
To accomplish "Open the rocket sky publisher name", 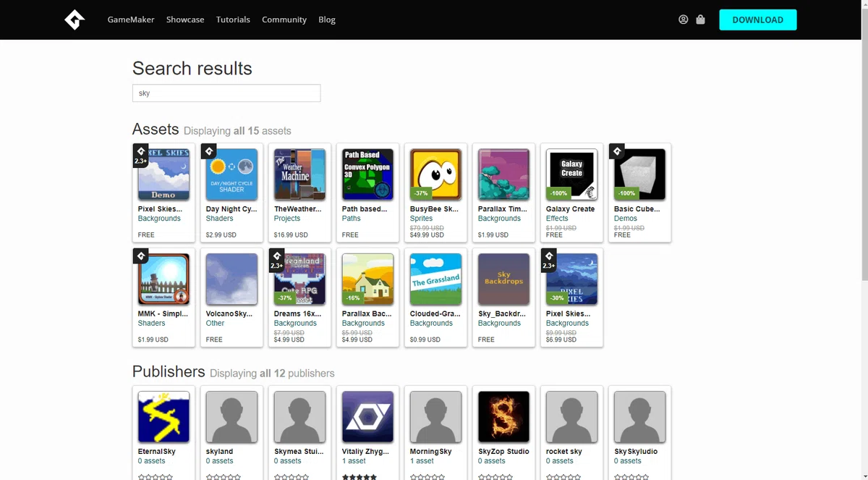I will [x=564, y=452].
